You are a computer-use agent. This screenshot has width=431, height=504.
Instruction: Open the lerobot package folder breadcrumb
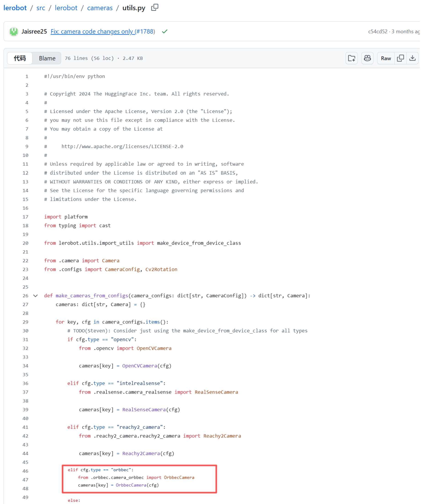[66, 8]
